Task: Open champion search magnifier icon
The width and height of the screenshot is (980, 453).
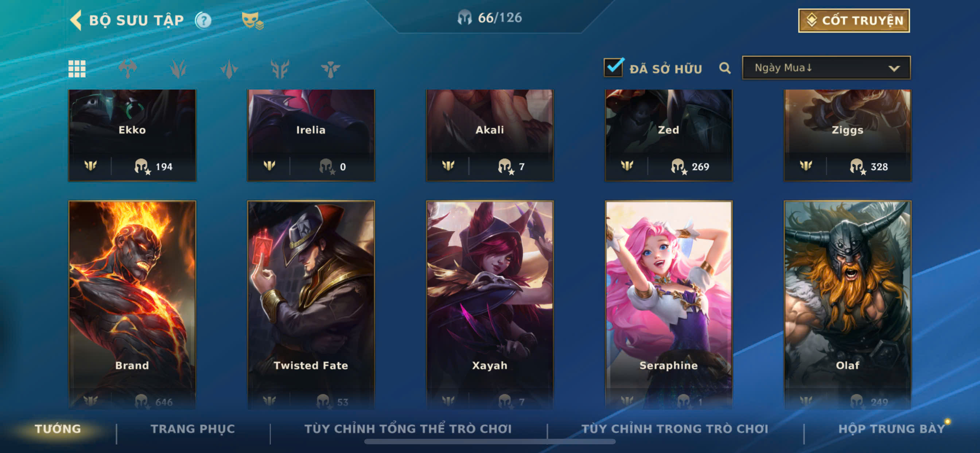Action: [x=725, y=68]
